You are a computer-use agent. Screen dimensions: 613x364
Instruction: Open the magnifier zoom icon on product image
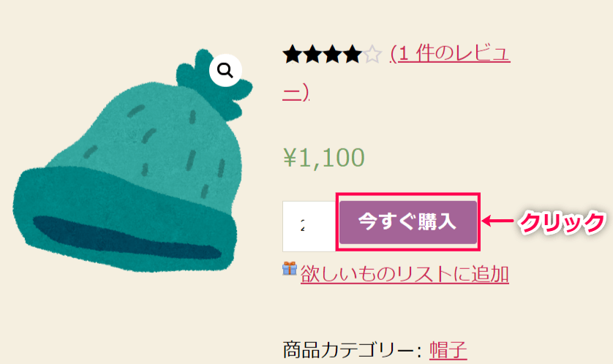[225, 71]
